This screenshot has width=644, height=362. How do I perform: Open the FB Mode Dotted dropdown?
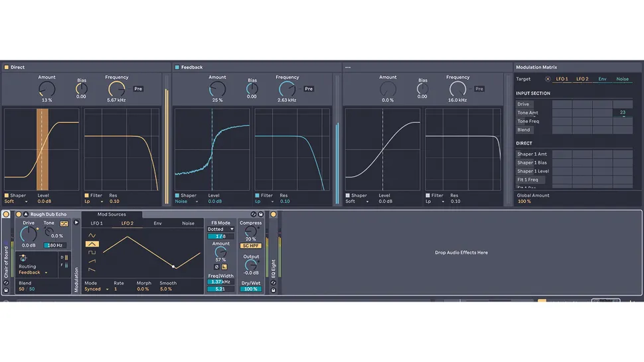pos(220,229)
